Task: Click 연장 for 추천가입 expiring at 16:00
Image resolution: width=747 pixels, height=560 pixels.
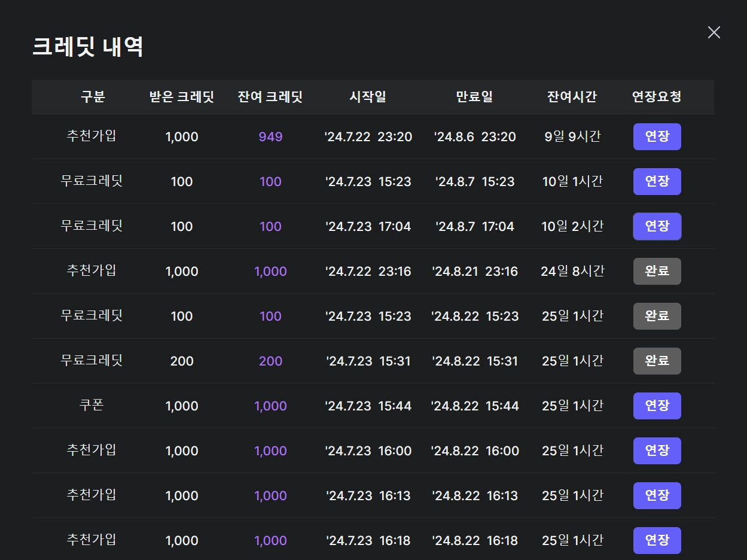Action: pyautogui.click(x=657, y=451)
